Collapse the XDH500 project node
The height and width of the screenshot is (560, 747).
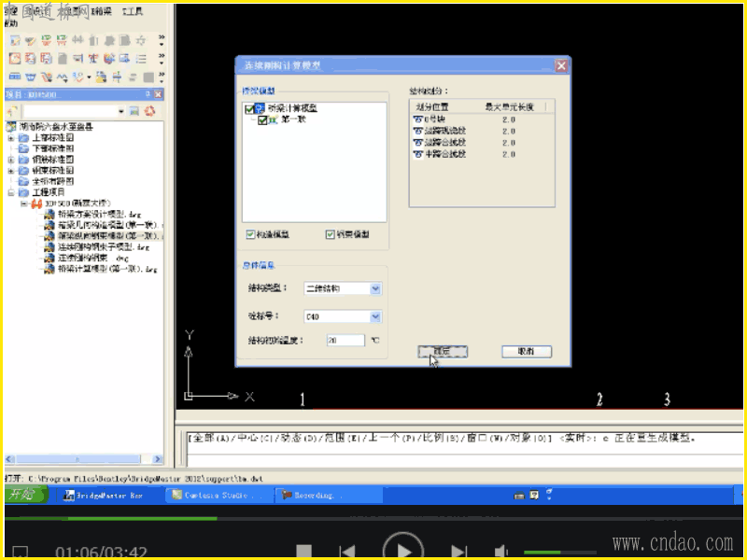[x=24, y=203]
